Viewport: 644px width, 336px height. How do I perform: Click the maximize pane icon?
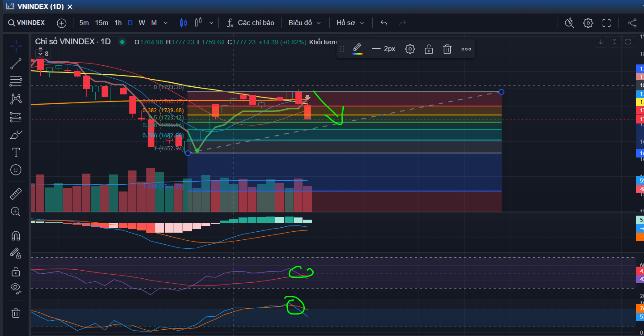click(x=628, y=42)
